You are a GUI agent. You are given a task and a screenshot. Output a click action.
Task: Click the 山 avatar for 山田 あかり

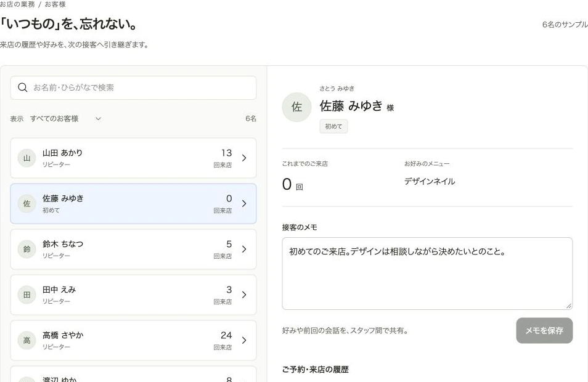click(x=27, y=158)
